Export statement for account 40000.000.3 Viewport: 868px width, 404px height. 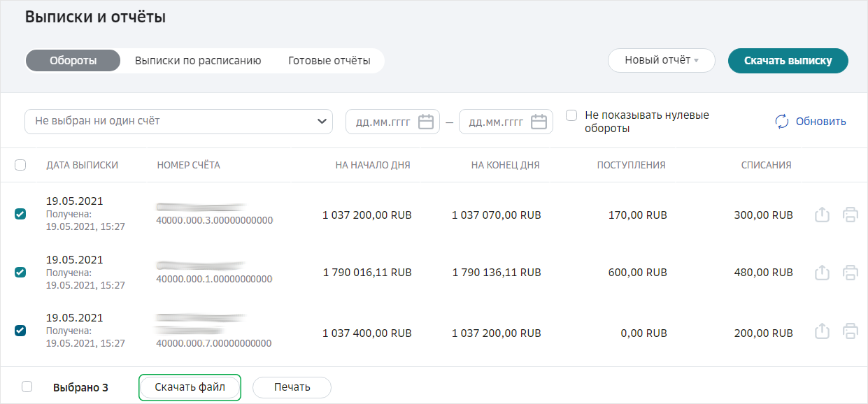[x=823, y=215]
